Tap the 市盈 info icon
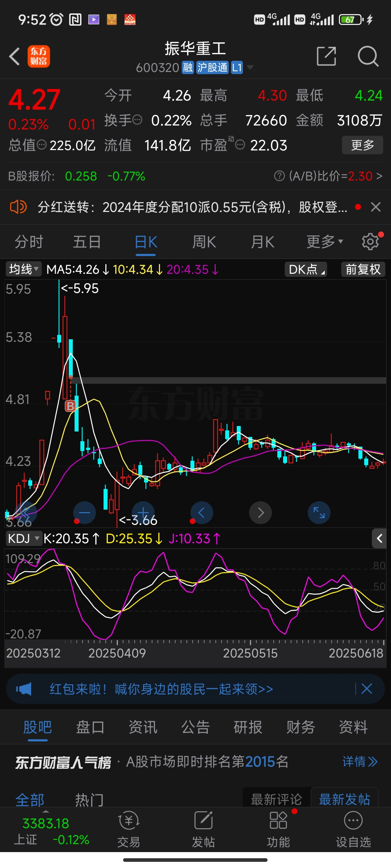Viewport: 391px width, 868px height. click(x=240, y=145)
